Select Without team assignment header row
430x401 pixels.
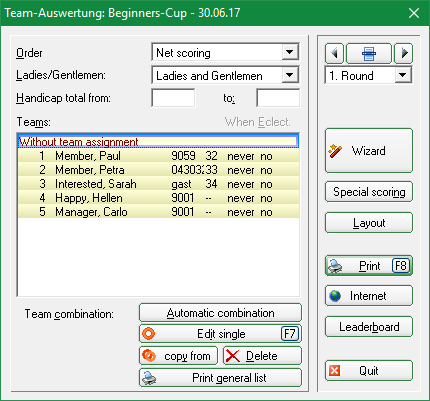[158, 142]
